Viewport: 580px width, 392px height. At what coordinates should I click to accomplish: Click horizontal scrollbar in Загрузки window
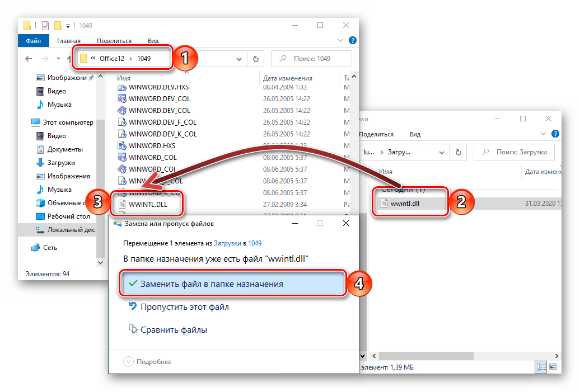426,356
